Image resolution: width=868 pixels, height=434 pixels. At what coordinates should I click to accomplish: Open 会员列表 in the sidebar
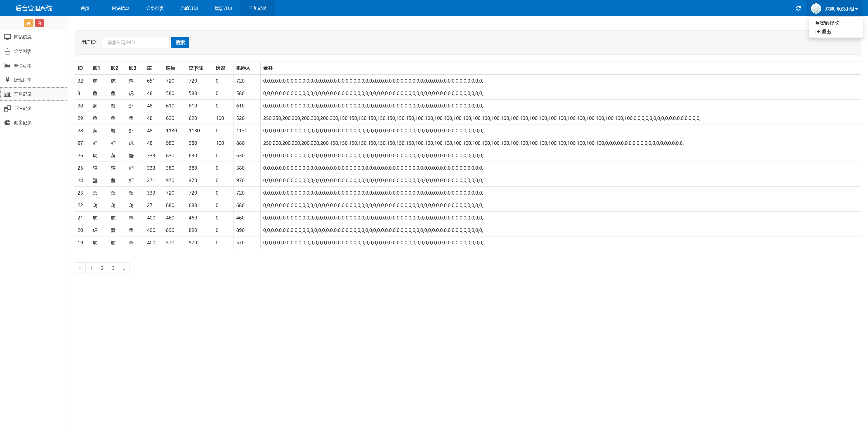pyautogui.click(x=23, y=51)
